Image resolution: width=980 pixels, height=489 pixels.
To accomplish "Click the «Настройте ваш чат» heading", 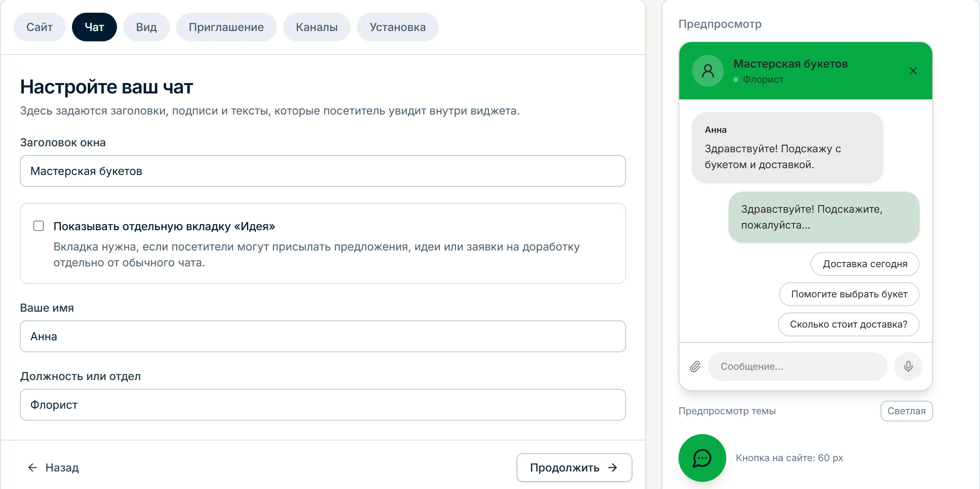I will (x=107, y=87).
